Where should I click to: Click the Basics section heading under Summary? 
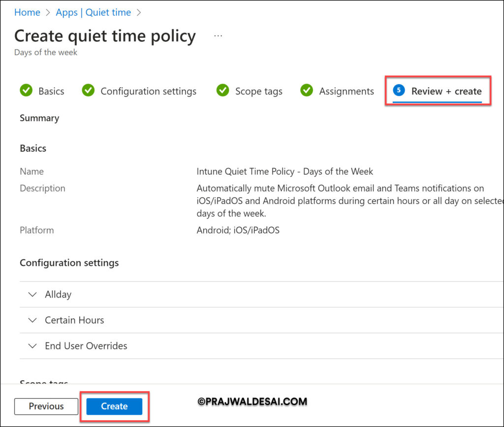tap(33, 148)
